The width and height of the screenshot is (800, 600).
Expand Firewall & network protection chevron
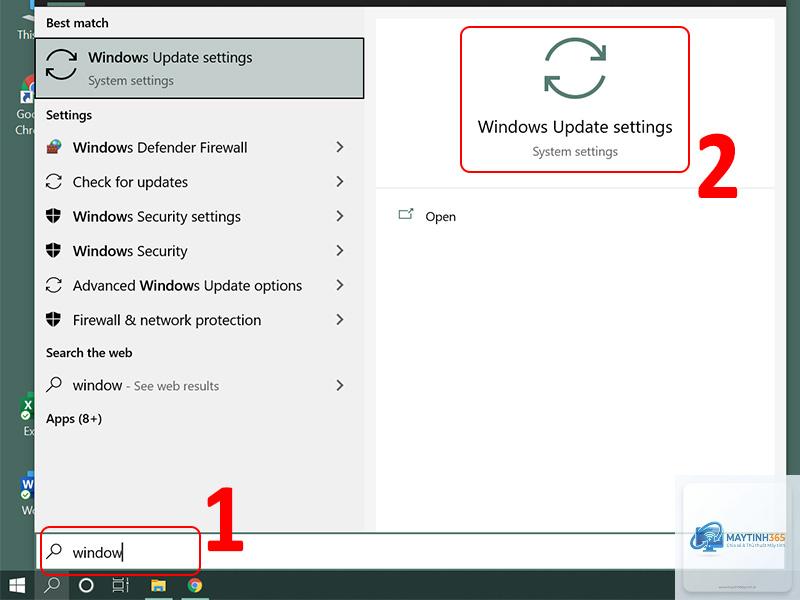pos(340,320)
